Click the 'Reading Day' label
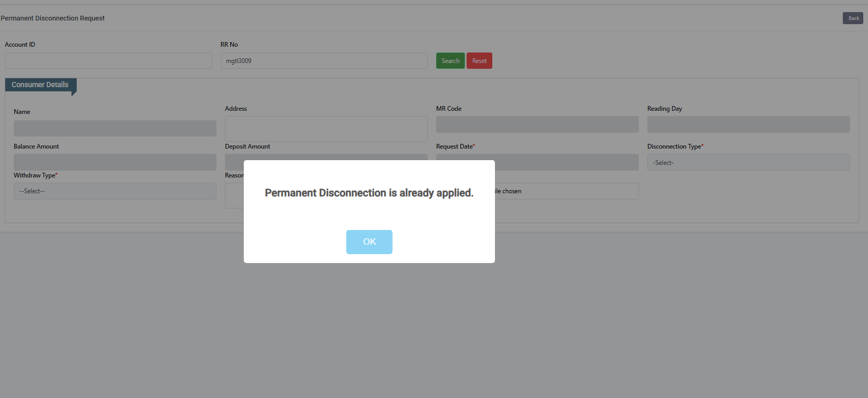The image size is (868, 398). click(665, 109)
